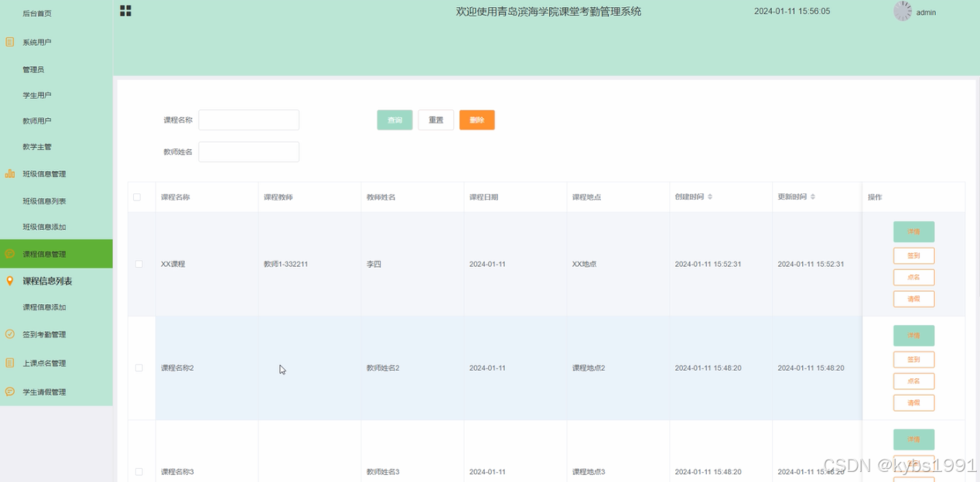Click the header datetime 2024-01-11 15:56:05
This screenshot has width=980, height=482.
click(x=792, y=12)
